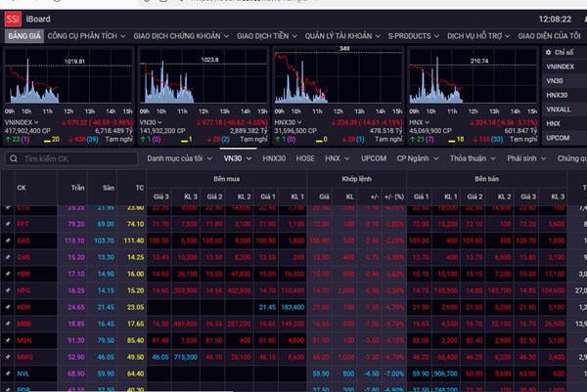Sort by the Trần column header

click(x=78, y=188)
